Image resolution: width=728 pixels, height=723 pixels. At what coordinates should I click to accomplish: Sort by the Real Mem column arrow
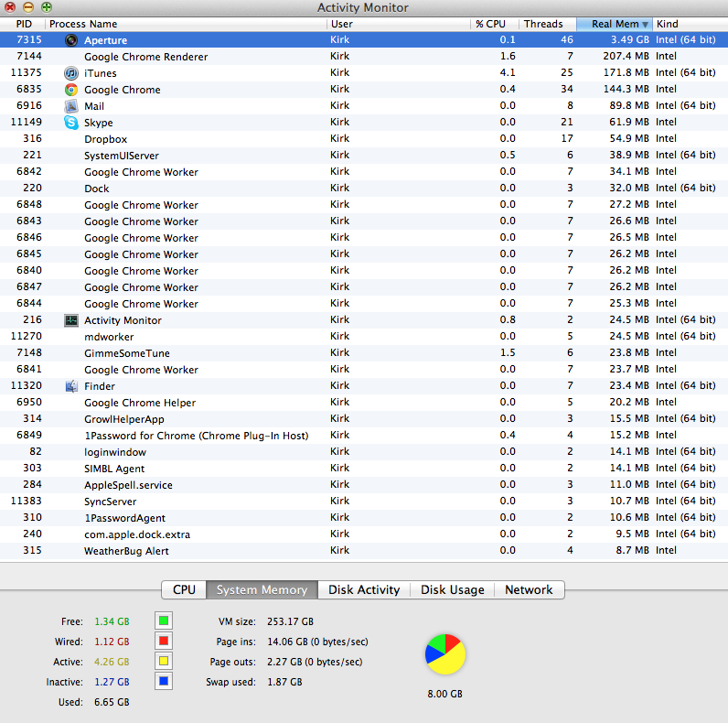[645, 24]
